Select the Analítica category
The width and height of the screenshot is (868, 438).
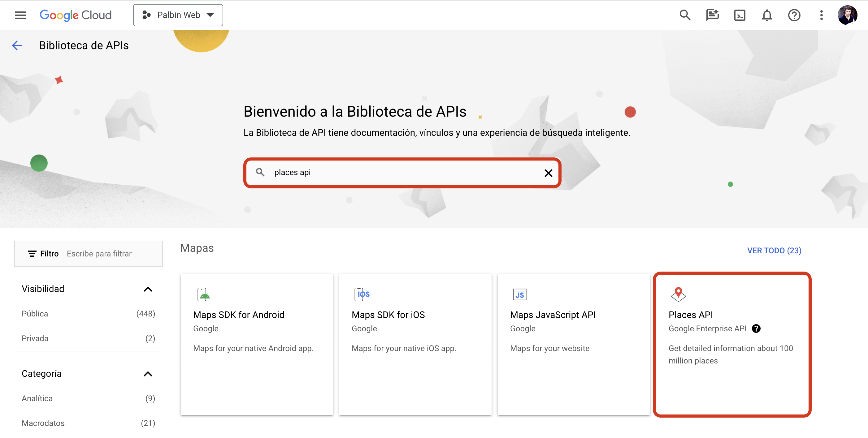88,399
